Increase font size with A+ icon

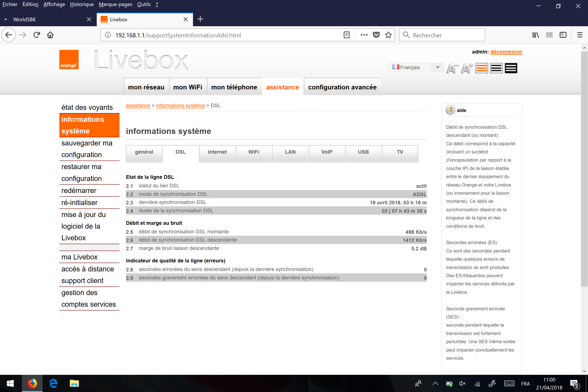tap(467, 68)
